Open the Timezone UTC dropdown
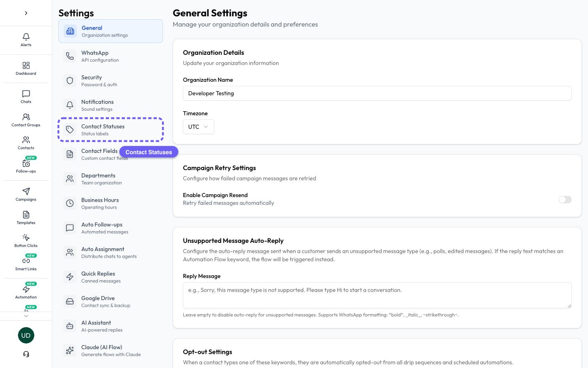Viewport: 588px width, 368px height. [x=198, y=127]
